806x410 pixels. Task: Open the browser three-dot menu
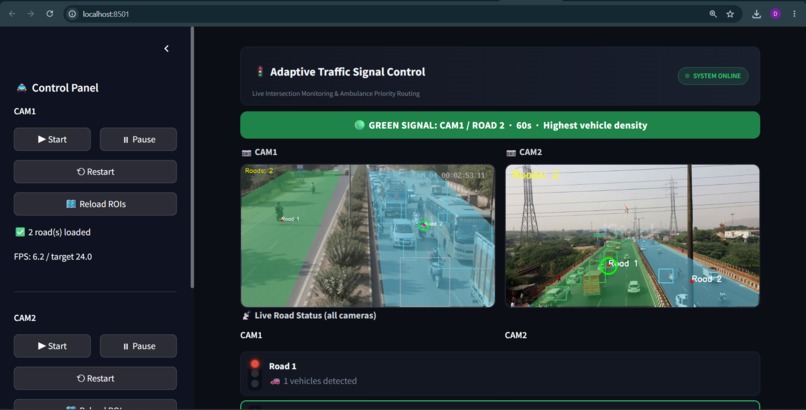pyautogui.click(x=794, y=14)
